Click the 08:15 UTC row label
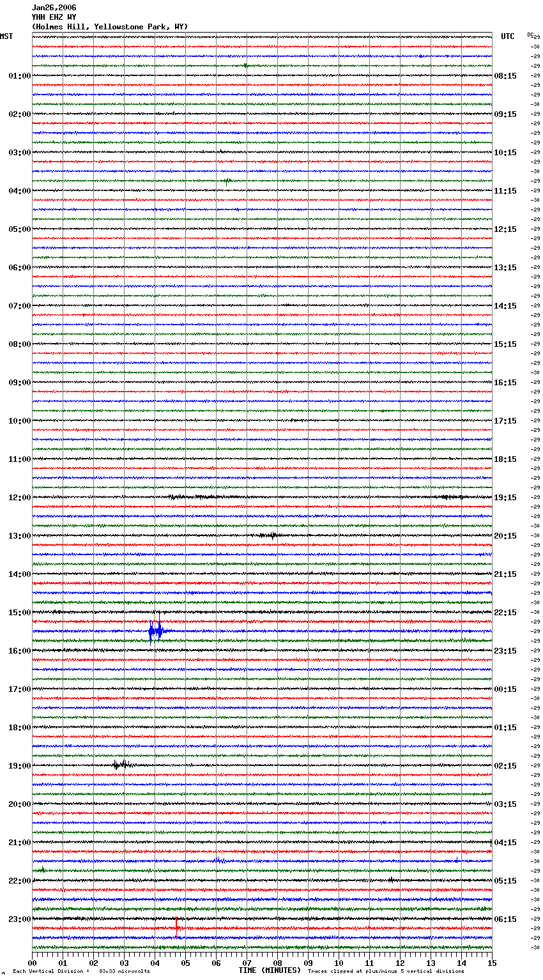The width and height of the screenshot is (543, 980). coord(505,76)
